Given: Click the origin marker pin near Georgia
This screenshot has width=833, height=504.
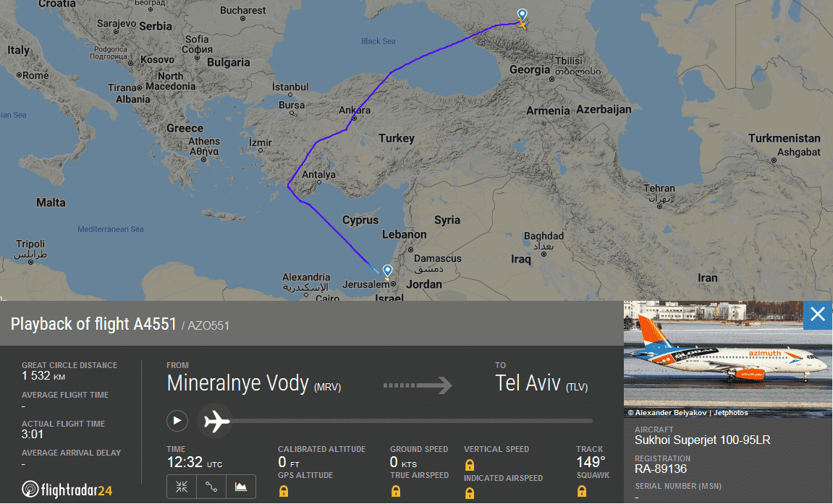Looking at the screenshot, I should coord(522,15).
